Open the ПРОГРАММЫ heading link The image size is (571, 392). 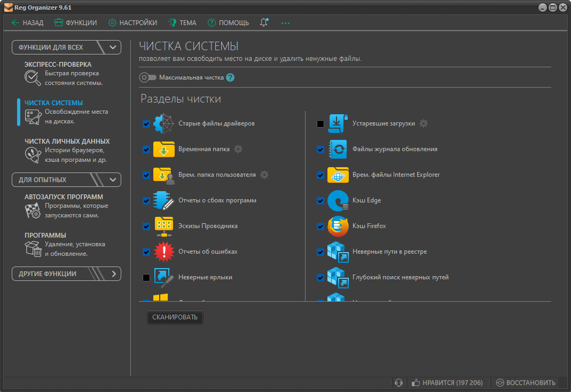click(x=45, y=235)
